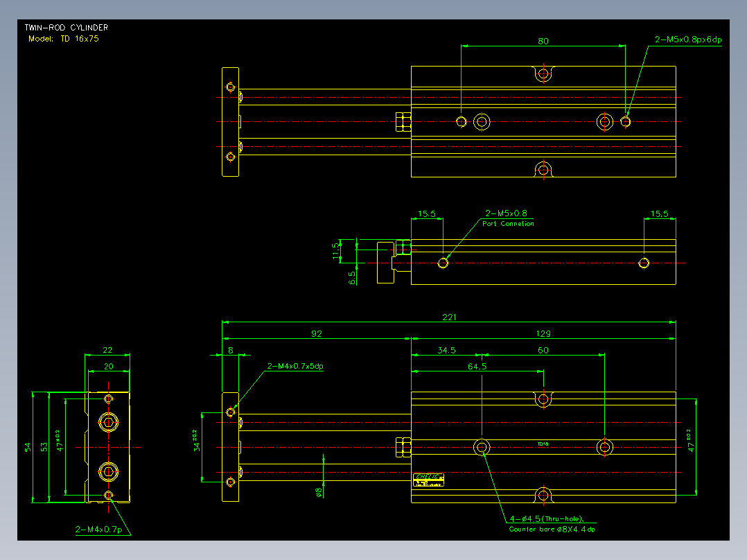Click the 8 plate thickness dimension
Image resolution: width=747 pixels, height=560 pixels.
coord(231,350)
